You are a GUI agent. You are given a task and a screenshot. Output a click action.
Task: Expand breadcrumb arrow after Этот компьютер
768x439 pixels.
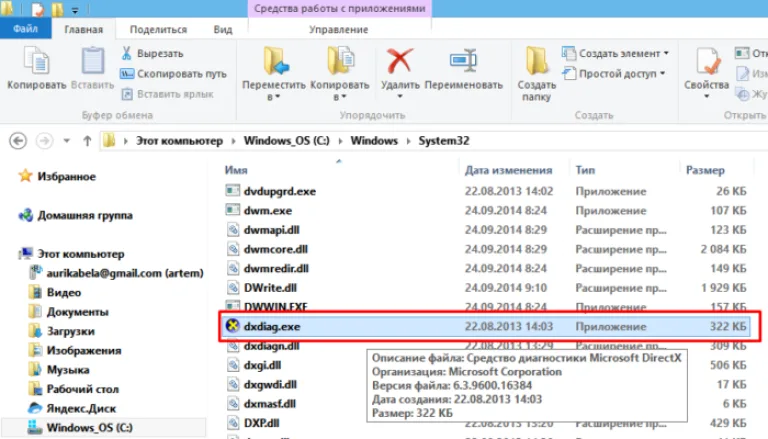pos(233,141)
